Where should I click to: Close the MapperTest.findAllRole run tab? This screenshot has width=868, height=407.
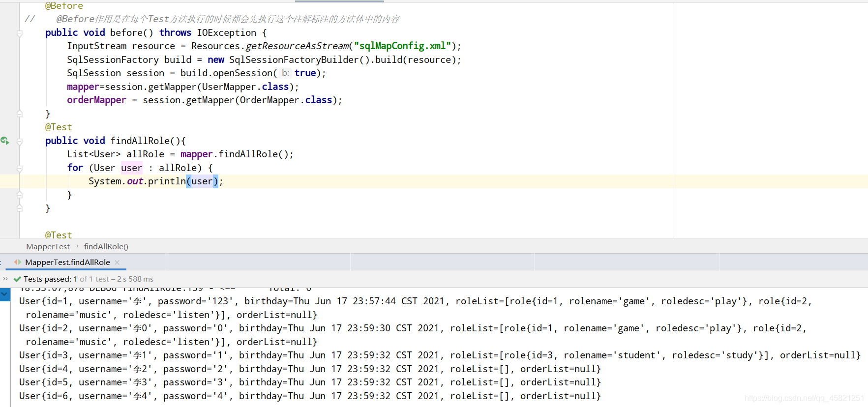117,262
